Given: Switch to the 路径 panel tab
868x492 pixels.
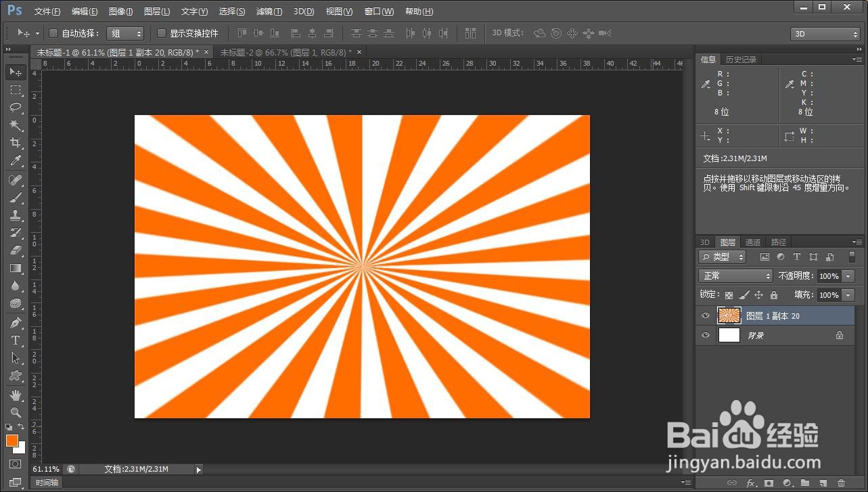Looking at the screenshot, I should pyautogui.click(x=779, y=242).
